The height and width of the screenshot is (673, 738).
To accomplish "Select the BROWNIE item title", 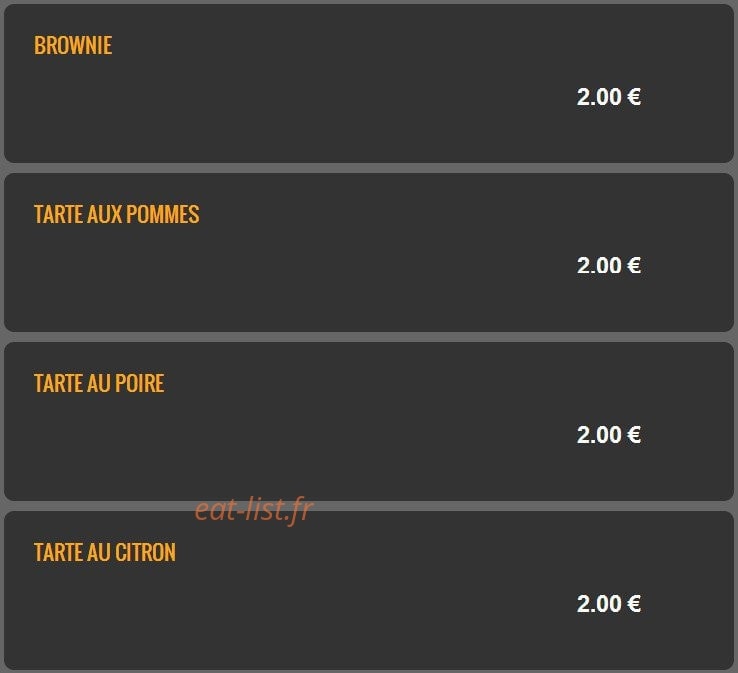I will 73,46.
